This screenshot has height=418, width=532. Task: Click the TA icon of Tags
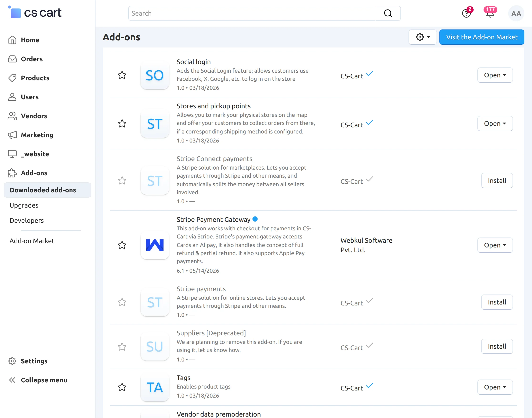click(155, 387)
